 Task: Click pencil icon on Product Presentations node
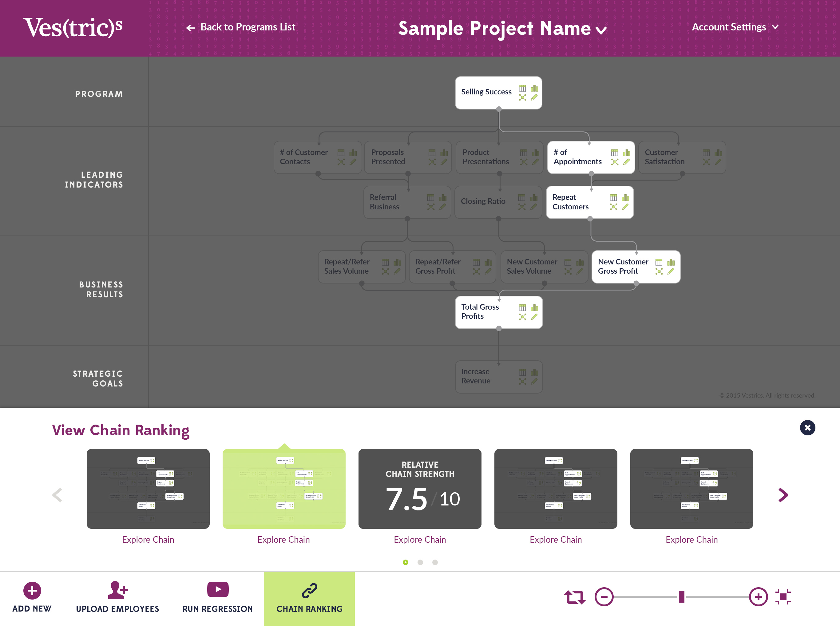pyautogui.click(x=535, y=162)
